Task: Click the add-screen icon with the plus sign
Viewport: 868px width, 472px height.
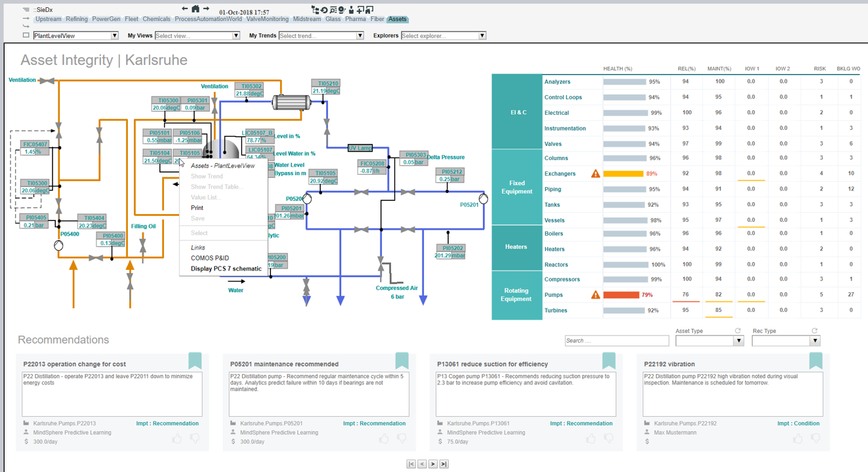Action: (x=360, y=9)
